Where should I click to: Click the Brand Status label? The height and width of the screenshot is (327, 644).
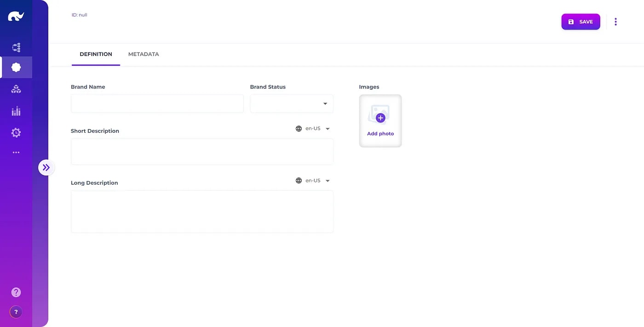[x=268, y=87]
